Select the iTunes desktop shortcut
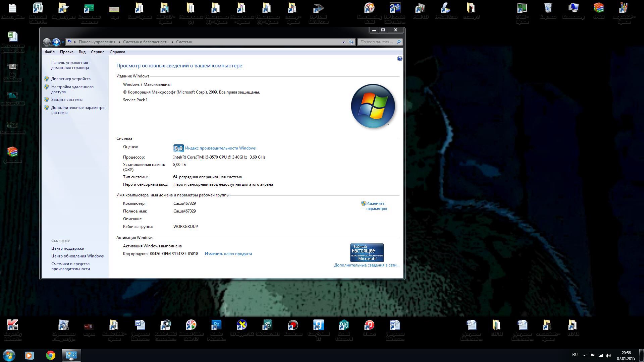 pos(369,327)
